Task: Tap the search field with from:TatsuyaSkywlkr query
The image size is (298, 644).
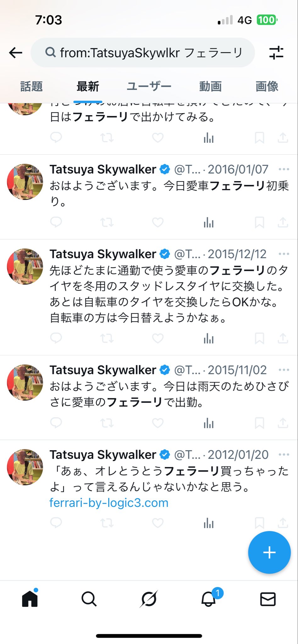Action: coord(143,53)
